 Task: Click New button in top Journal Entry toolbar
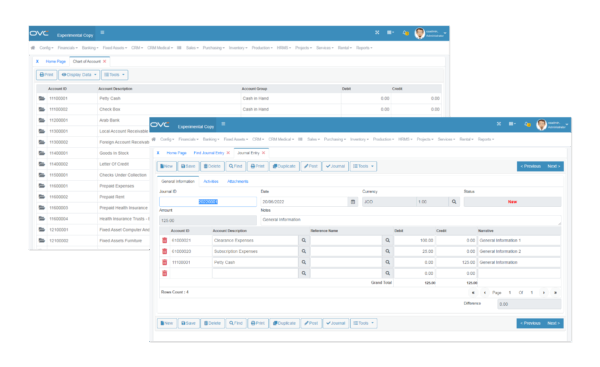click(x=167, y=166)
